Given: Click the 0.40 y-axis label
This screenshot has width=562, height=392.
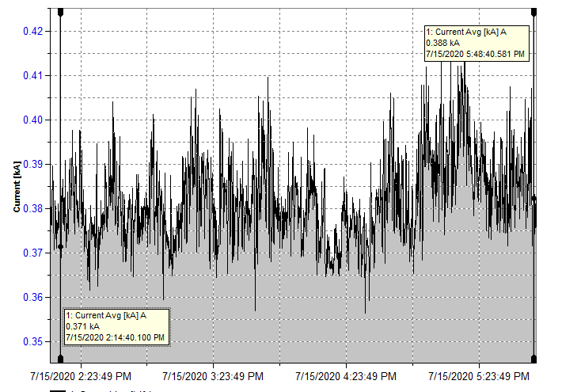Looking at the screenshot, I should pyautogui.click(x=33, y=120).
